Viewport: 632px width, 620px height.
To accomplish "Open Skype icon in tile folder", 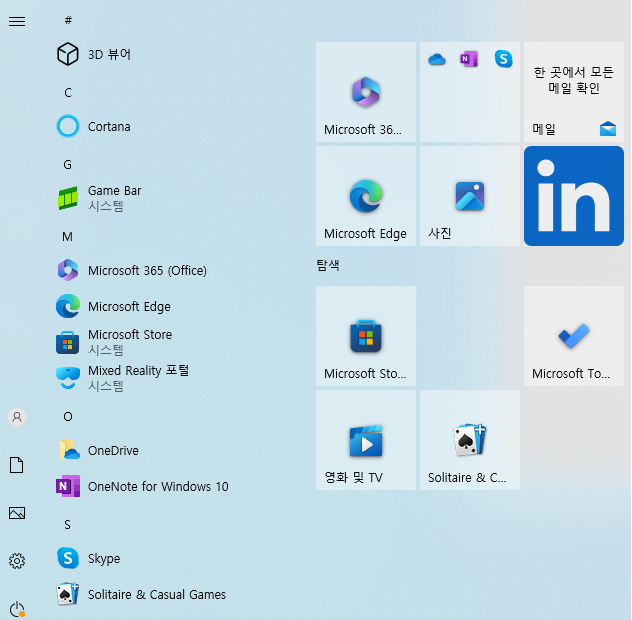I will point(503,59).
